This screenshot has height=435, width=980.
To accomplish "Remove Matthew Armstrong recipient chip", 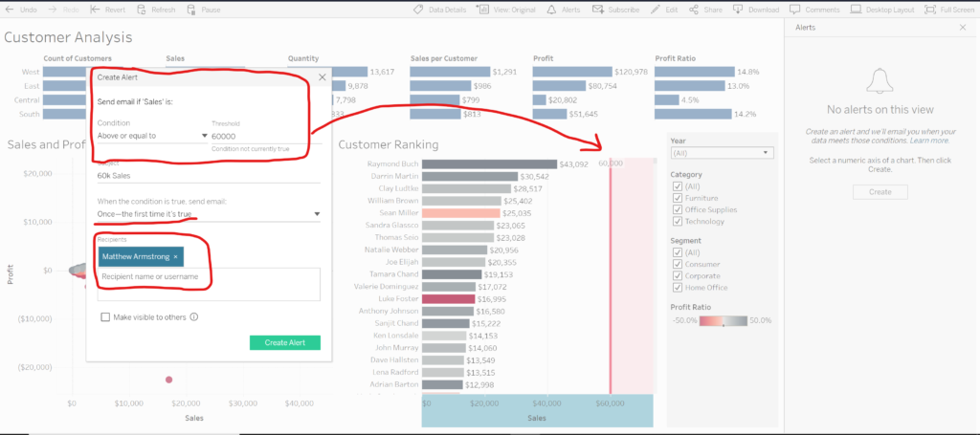I will (176, 256).
